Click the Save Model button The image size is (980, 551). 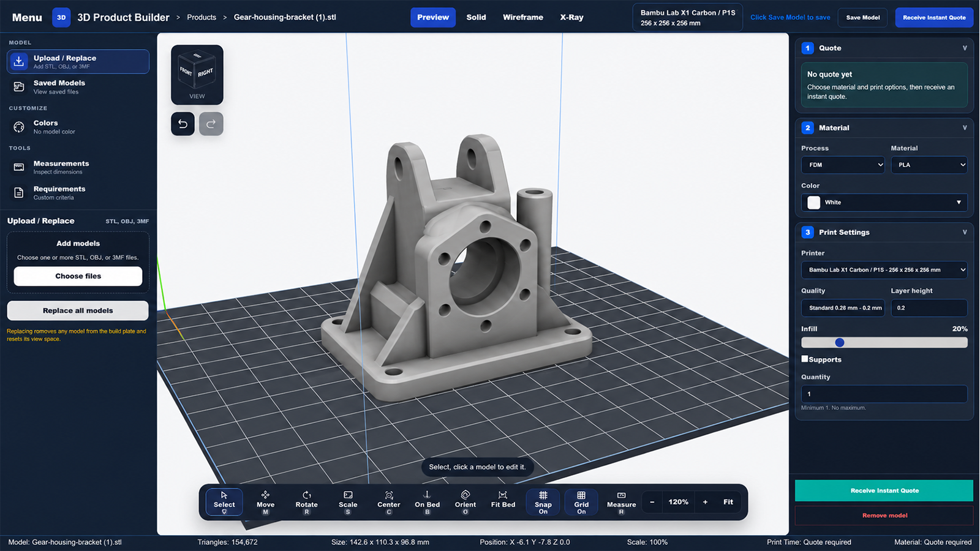pyautogui.click(x=863, y=17)
